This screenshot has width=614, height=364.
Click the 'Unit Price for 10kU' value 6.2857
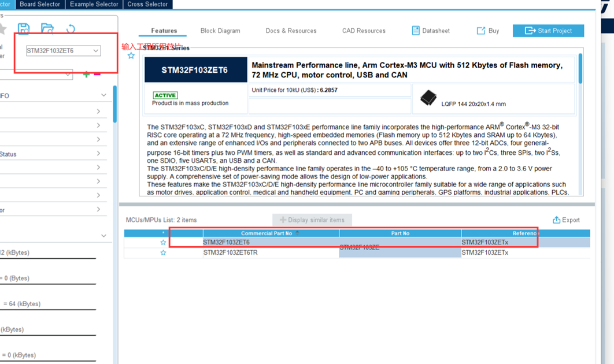[328, 90]
